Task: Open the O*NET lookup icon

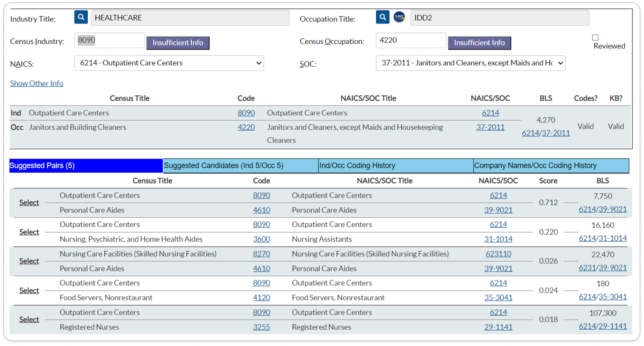Action: (x=399, y=17)
